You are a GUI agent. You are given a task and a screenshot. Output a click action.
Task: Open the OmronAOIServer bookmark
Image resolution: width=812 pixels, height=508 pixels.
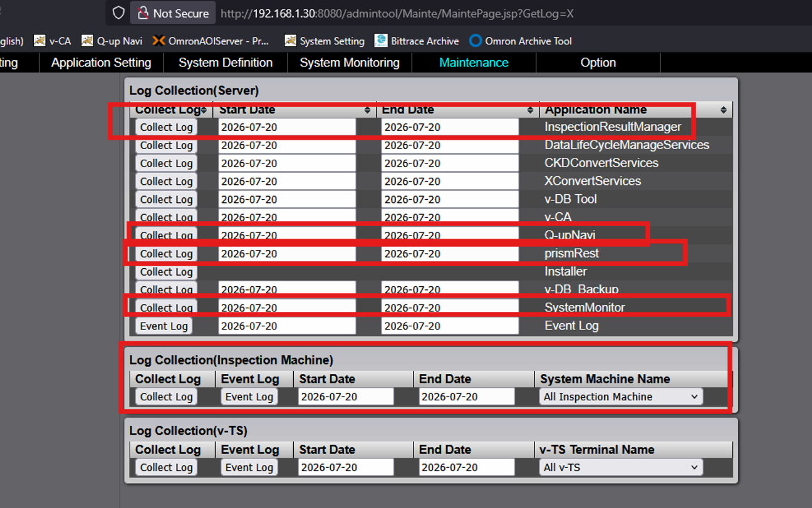pyautogui.click(x=211, y=41)
